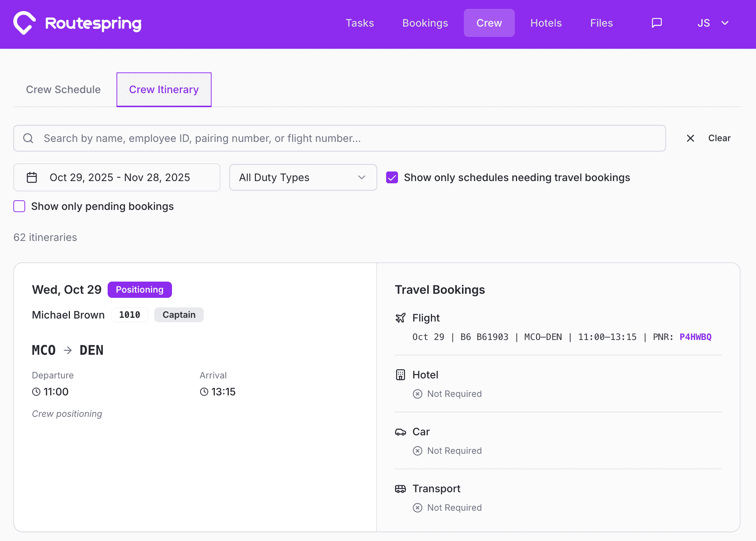Open the chat/messages icon
The height and width of the screenshot is (541, 756).
click(x=657, y=23)
